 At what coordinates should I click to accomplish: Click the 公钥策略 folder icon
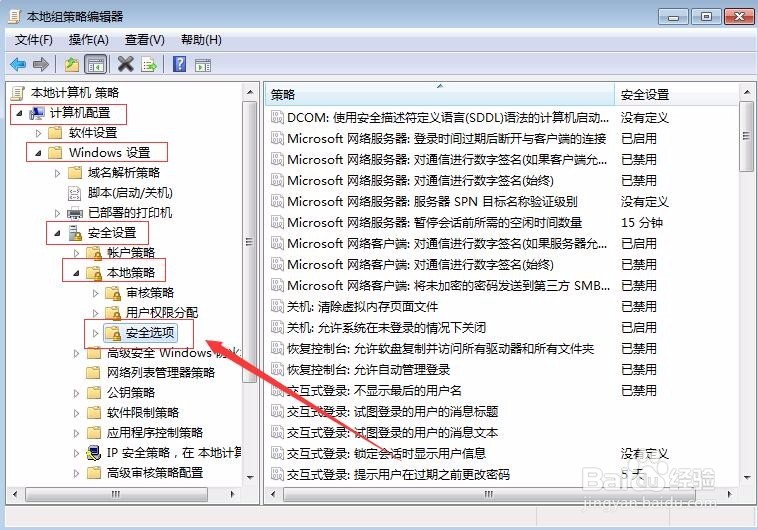click(x=93, y=393)
